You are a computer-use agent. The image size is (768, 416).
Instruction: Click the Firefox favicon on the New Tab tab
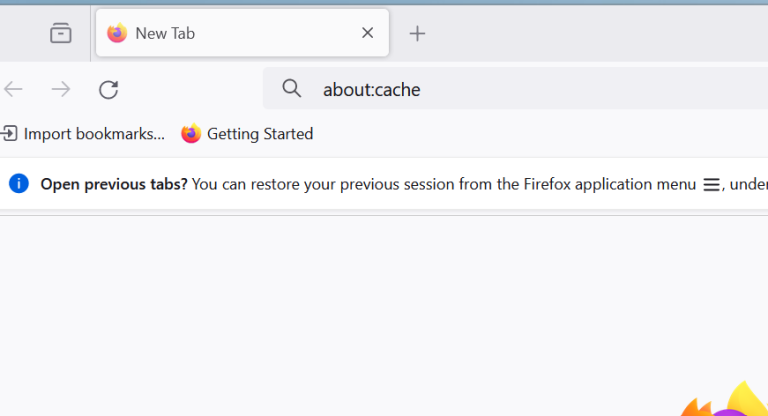pyautogui.click(x=117, y=33)
